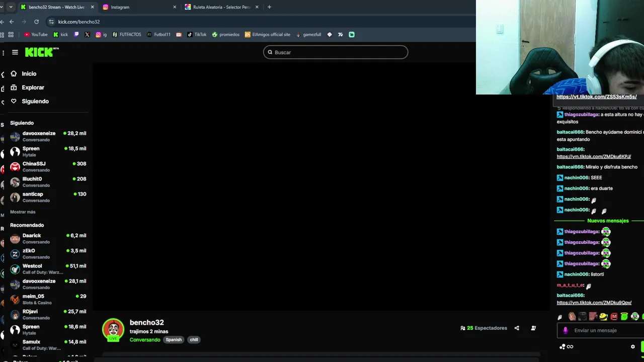Click nachin006 username on 'listorti' message
Image resolution: width=644 pixels, height=362 pixels.
tap(576, 275)
